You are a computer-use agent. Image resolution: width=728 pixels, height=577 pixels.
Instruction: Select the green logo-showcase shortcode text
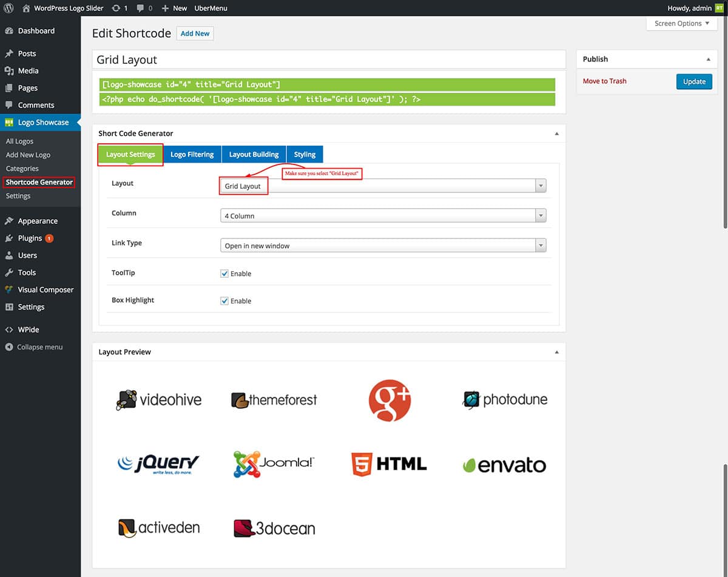[x=328, y=84]
